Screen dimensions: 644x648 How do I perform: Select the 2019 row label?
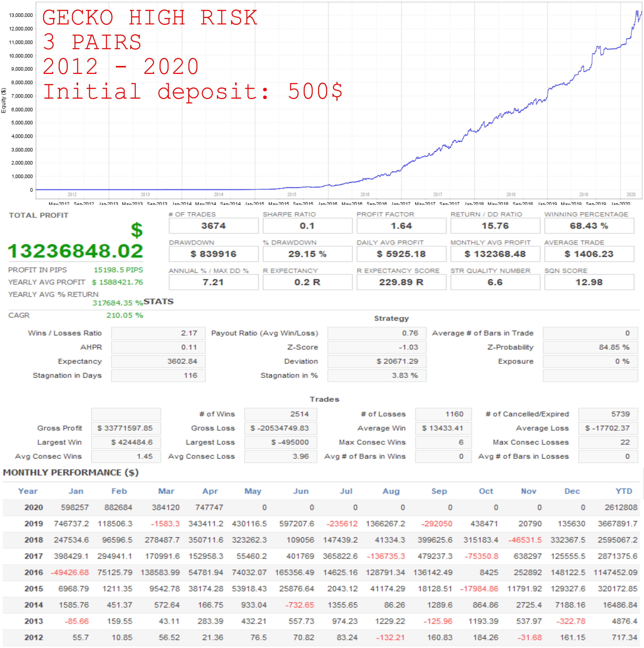(x=34, y=524)
